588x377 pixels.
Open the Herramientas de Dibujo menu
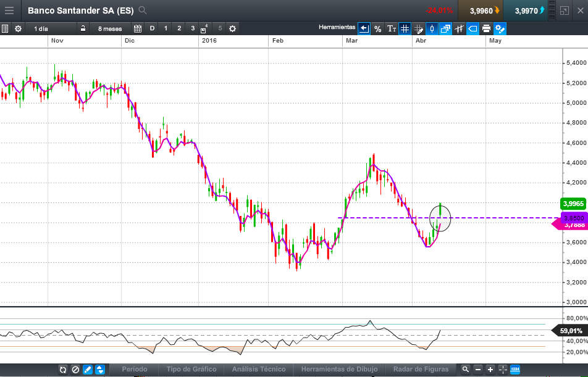[339, 369]
